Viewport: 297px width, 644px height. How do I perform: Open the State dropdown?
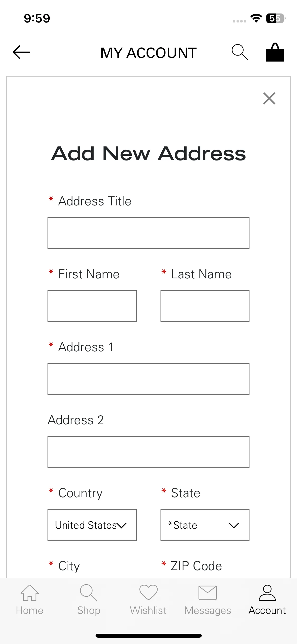205,525
